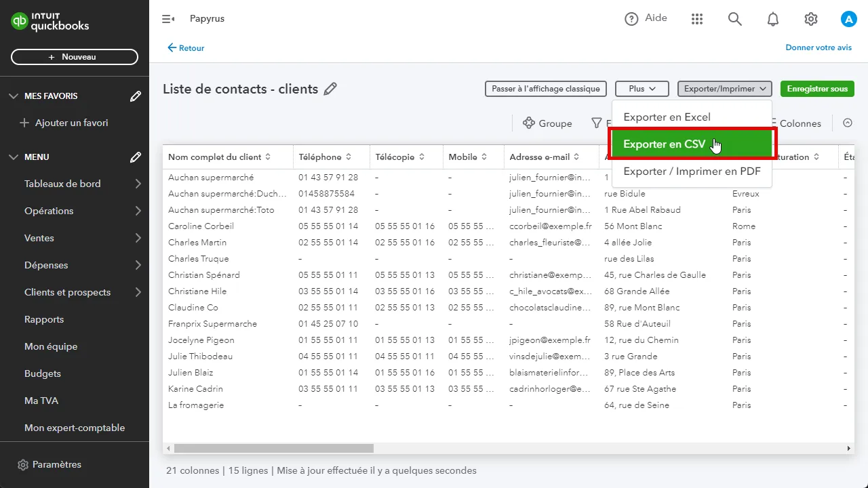
Task: Open the notifications bell
Action: point(773,19)
